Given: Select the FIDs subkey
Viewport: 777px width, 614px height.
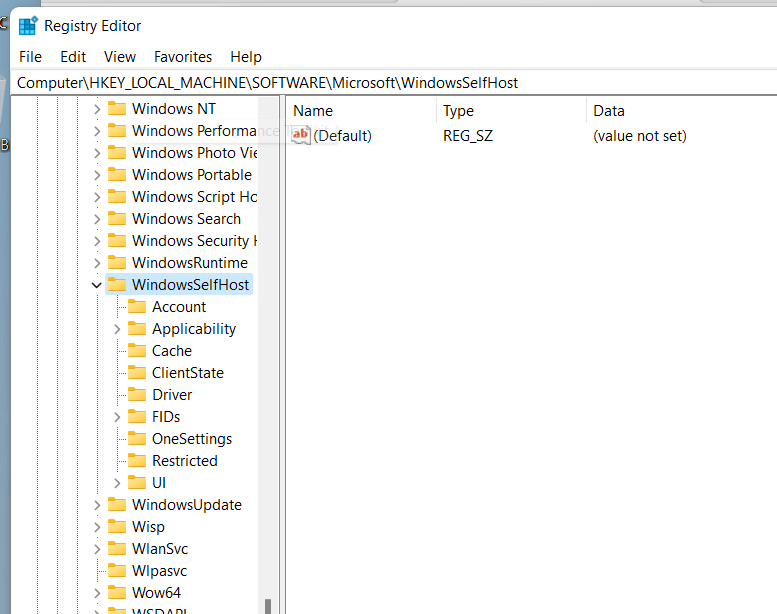Looking at the screenshot, I should [x=166, y=417].
